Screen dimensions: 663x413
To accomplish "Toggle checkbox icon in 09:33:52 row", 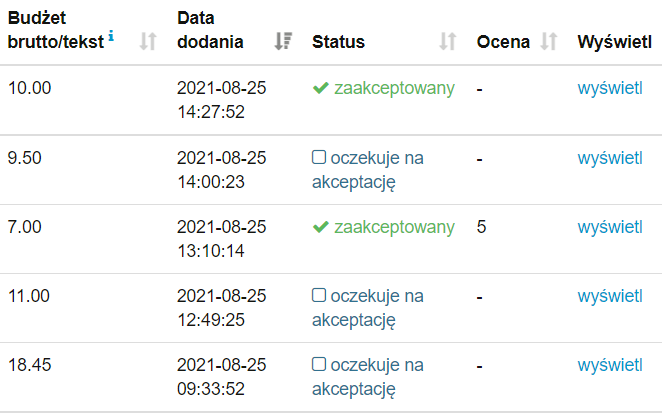I will tap(319, 365).
